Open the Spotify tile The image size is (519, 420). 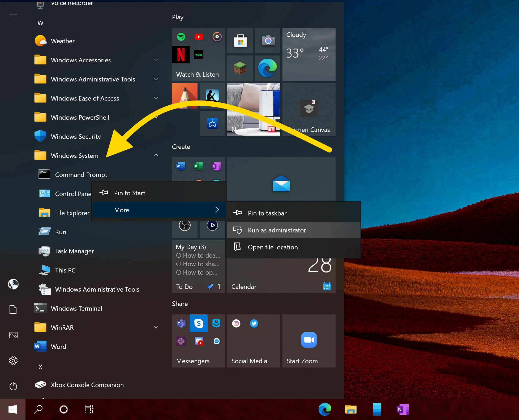coord(181,37)
